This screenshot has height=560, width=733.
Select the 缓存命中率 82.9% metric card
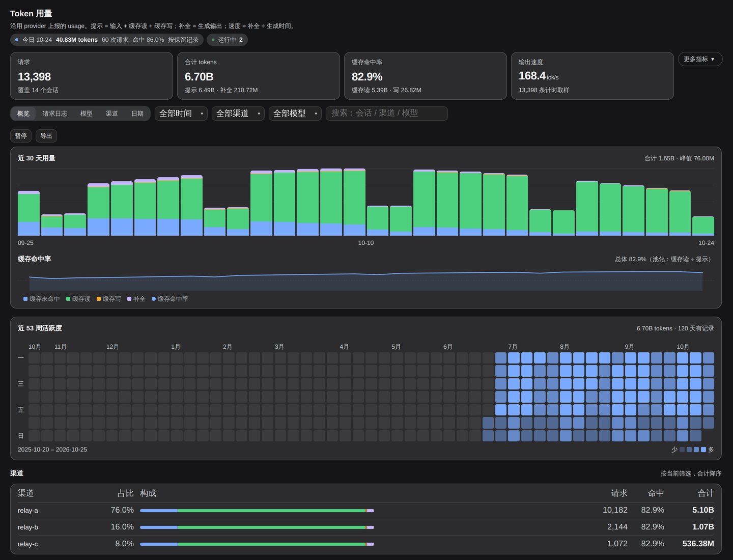tap(426, 76)
